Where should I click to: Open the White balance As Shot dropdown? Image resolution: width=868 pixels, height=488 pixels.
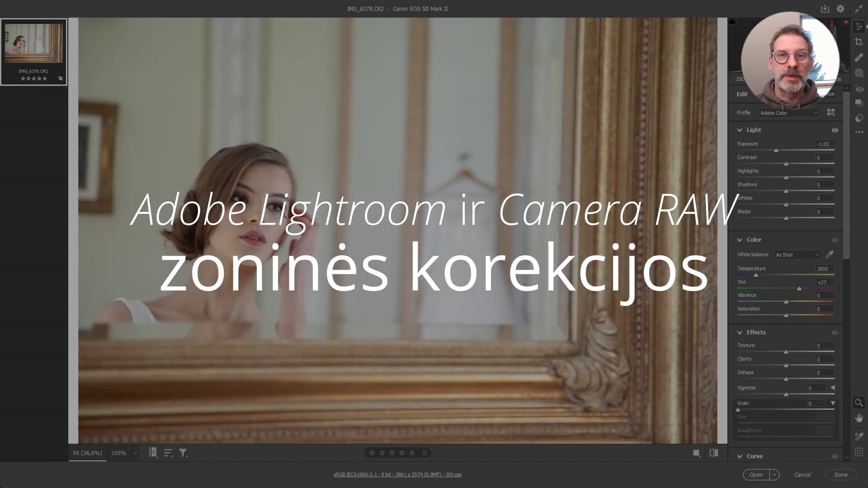pyautogui.click(x=797, y=255)
